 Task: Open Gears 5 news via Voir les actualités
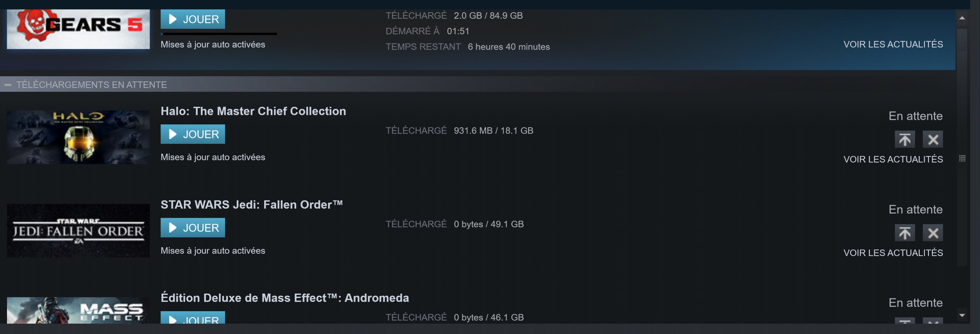point(893,44)
